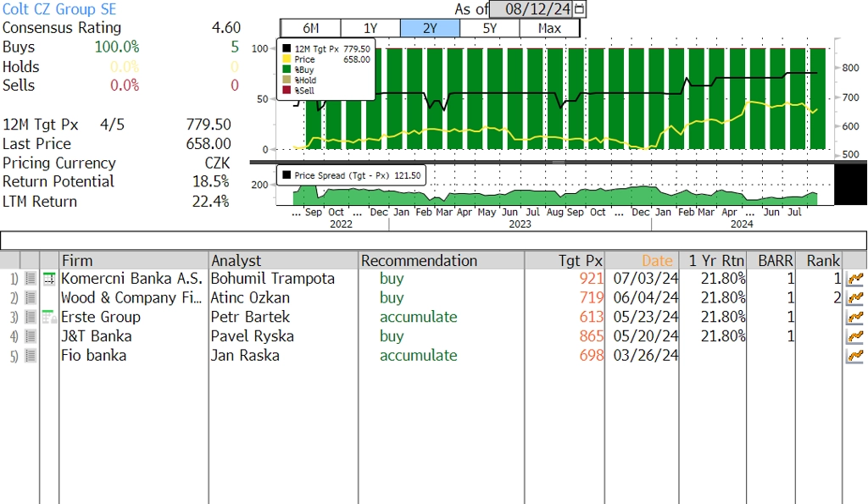Click the Last Price value 658.00
This screenshot has width=868, height=504.
pos(209,144)
